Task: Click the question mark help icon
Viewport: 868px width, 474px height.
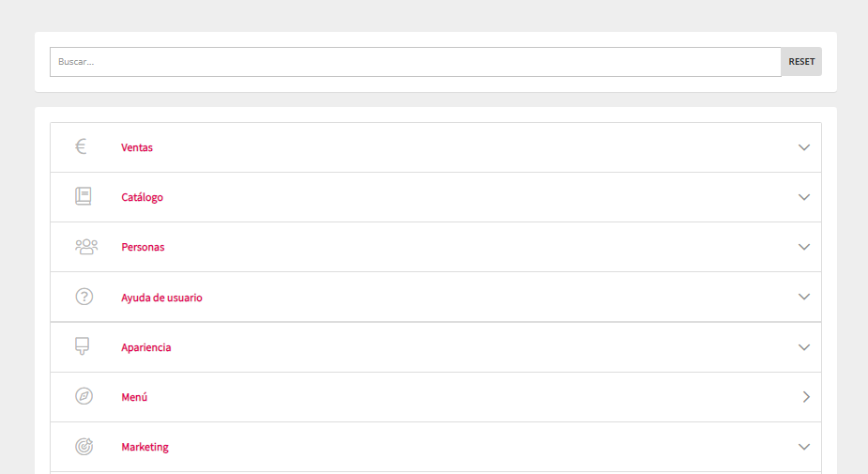Action: pyautogui.click(x=84, y=297)
